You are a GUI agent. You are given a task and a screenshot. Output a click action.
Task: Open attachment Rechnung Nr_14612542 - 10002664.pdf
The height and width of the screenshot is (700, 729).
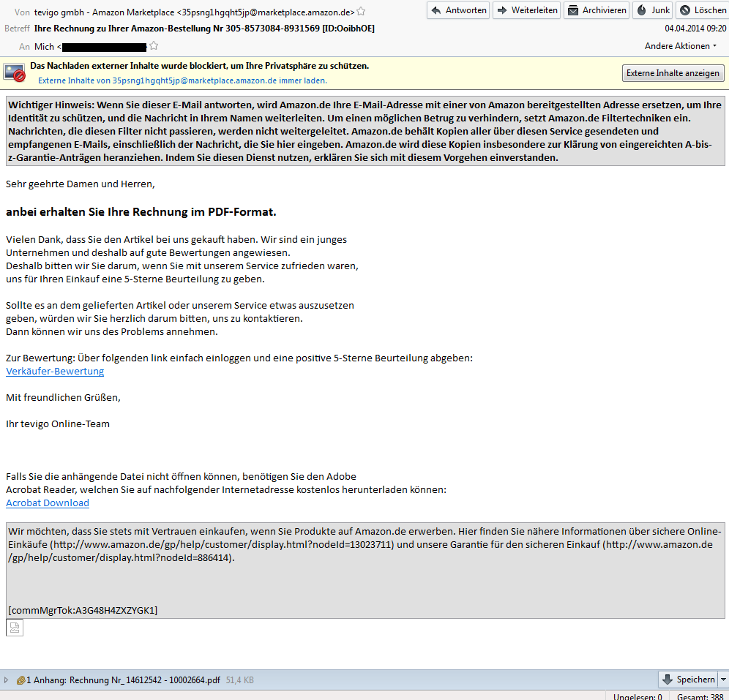coord(145,680)
